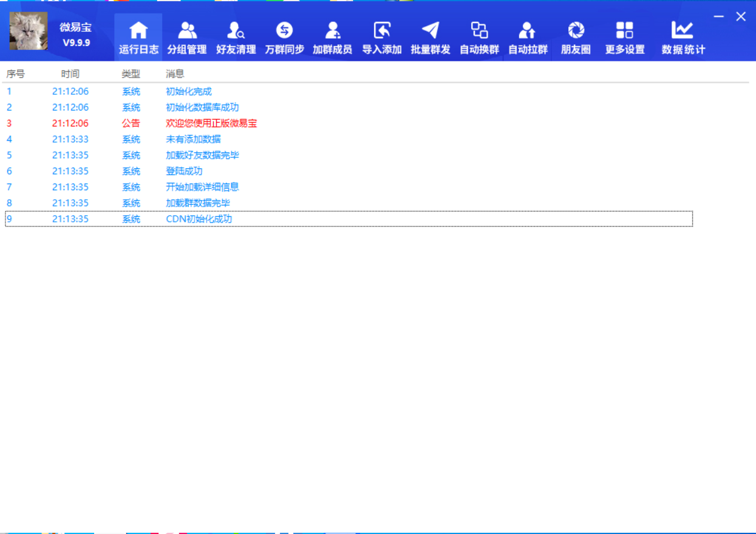Open 万群同步 sync icon
This screenshot has width=756, height=534.
[284, 30]
